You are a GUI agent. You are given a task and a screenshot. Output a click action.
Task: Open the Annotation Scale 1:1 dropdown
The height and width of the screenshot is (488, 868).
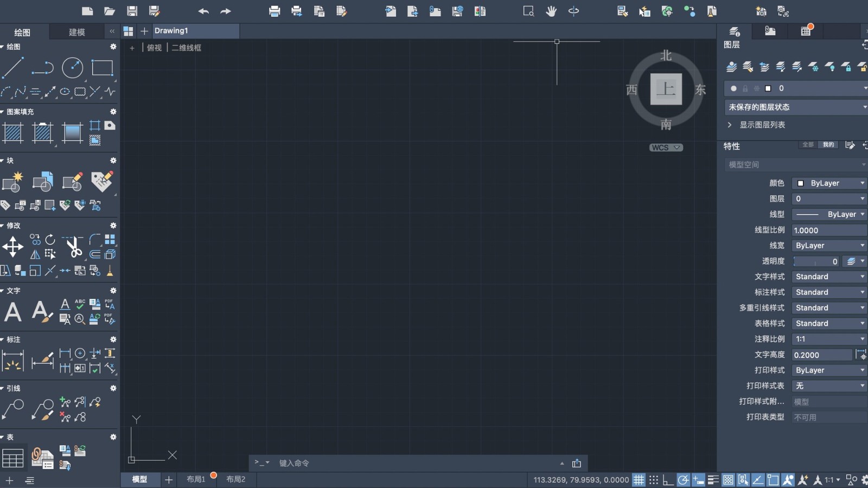click(x=829, y=339)
